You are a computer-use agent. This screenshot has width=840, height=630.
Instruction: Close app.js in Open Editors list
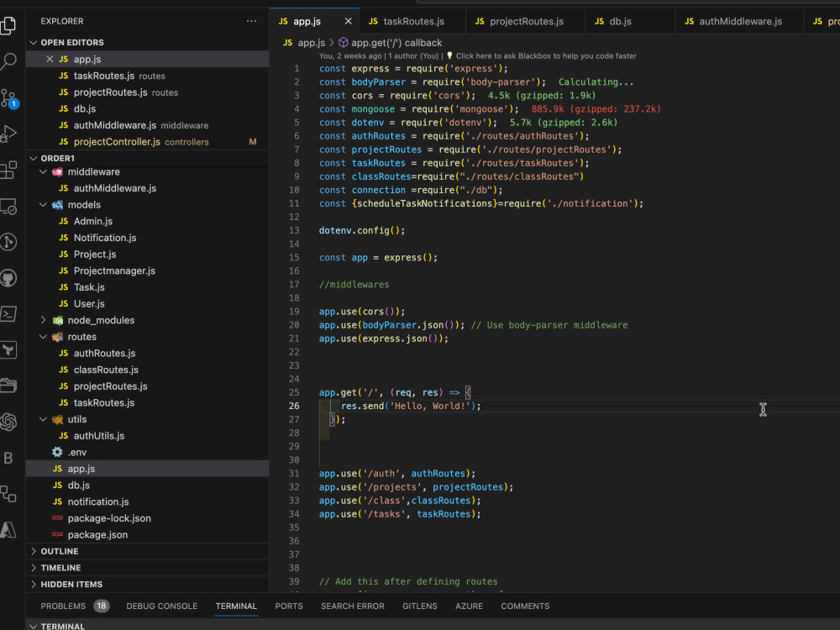click(50, 59)
